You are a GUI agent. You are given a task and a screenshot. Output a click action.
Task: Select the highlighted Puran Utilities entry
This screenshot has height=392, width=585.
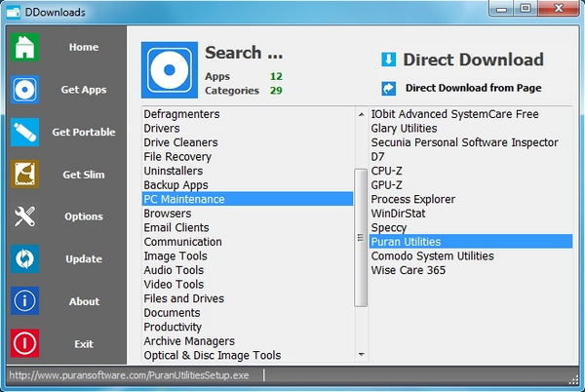(471, 241)
